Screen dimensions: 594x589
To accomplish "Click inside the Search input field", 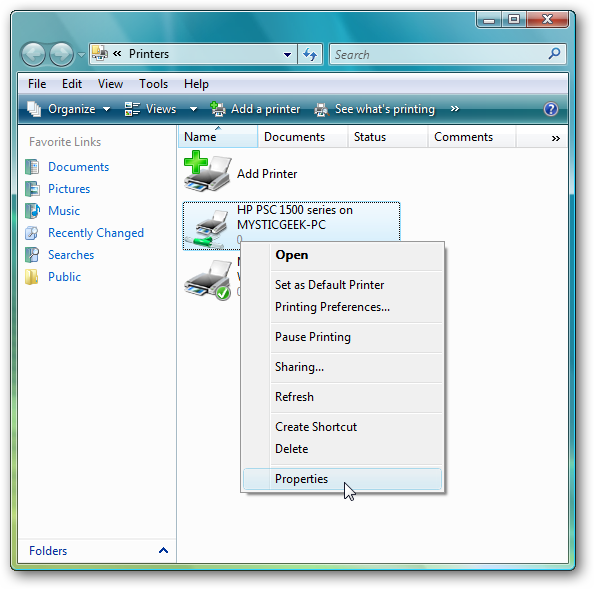I will tap(439, 55).
